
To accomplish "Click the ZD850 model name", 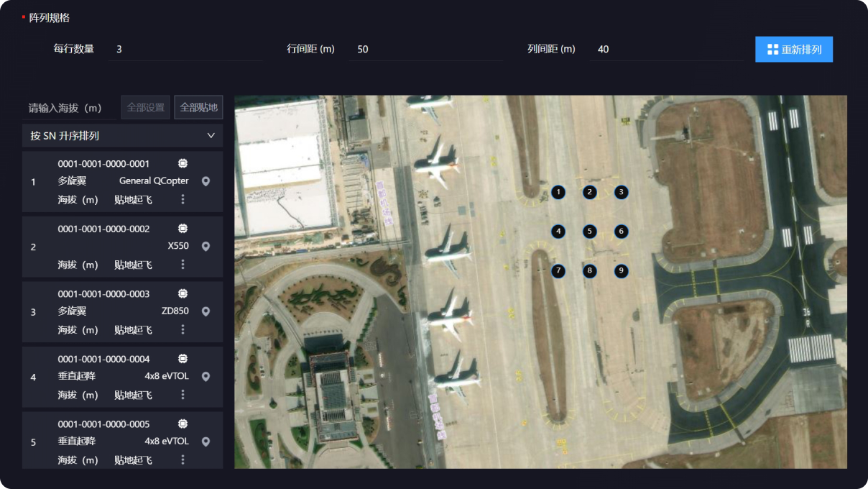I will click(x=175, y=311).
